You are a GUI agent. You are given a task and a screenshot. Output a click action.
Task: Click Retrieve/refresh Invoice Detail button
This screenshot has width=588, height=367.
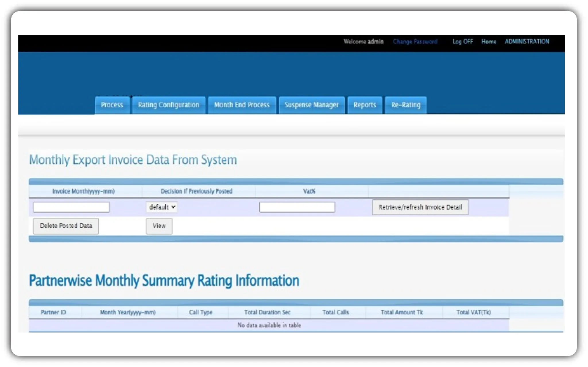[x=420, y=207]
